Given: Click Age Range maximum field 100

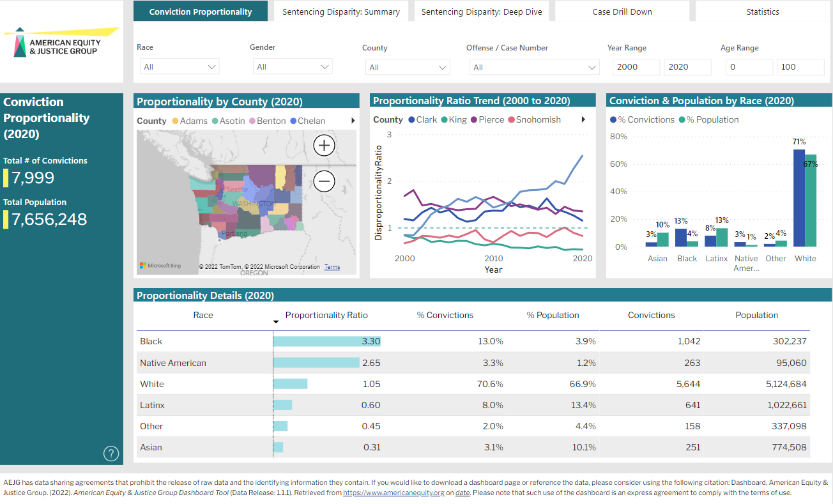Looking at the screenshot, I should (801, 67).
